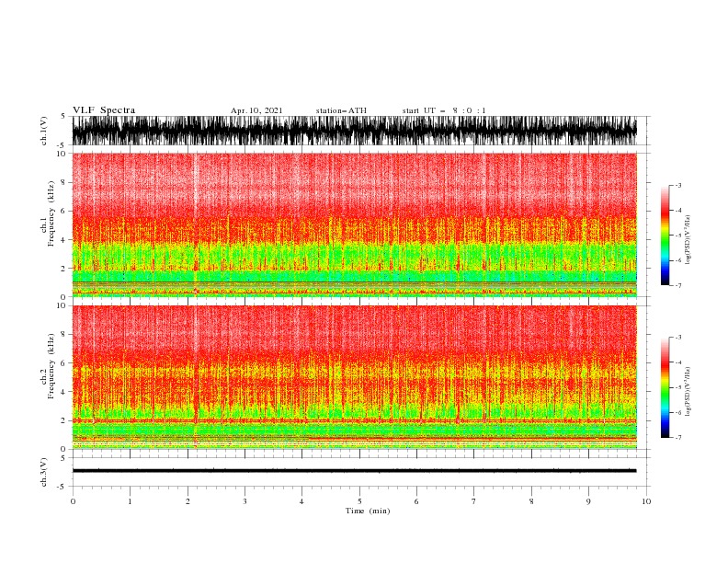Viewport: 728px width, 563px height.
Task: Click the "7" tick on the time axis
Action: [474, 501]
